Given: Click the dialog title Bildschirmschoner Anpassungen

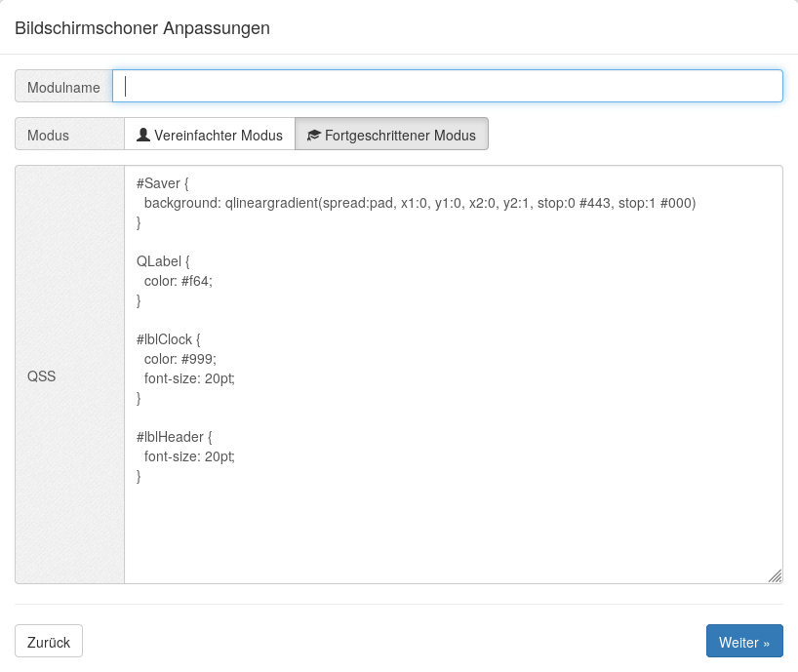Looking at the screenshot, I should coord(142,28).
